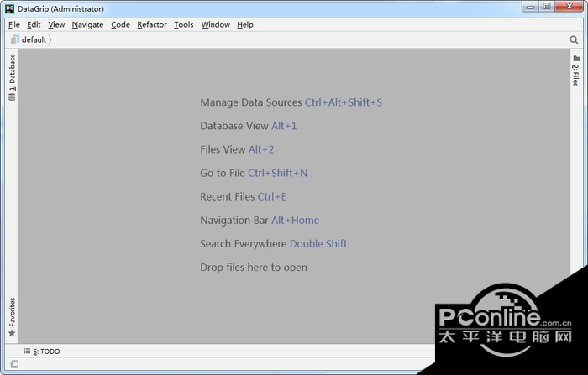Click the Recent Files Ctrl+E hint text

pyautogui.click(x=244, y=196)
